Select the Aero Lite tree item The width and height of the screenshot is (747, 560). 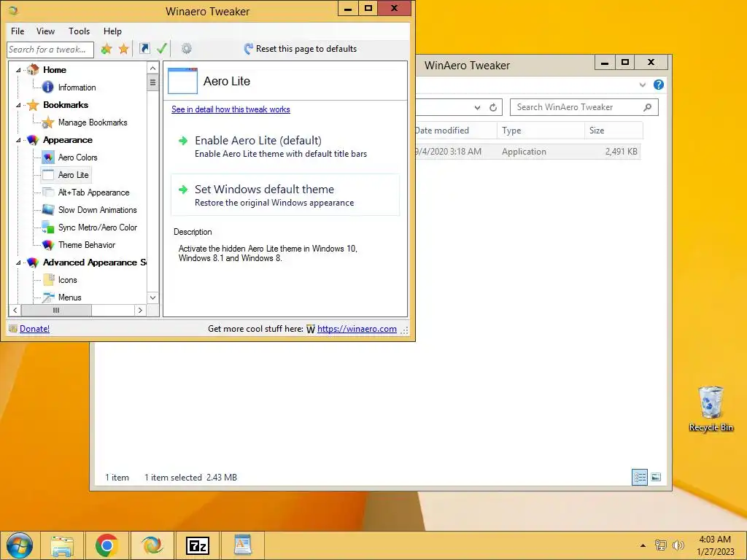click(66, 175)
